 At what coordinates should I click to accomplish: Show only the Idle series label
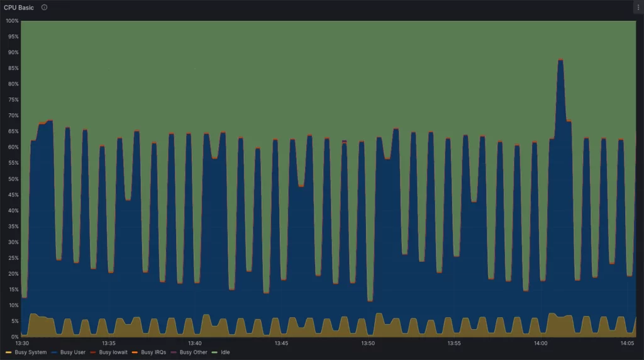(x=224, y=352)
